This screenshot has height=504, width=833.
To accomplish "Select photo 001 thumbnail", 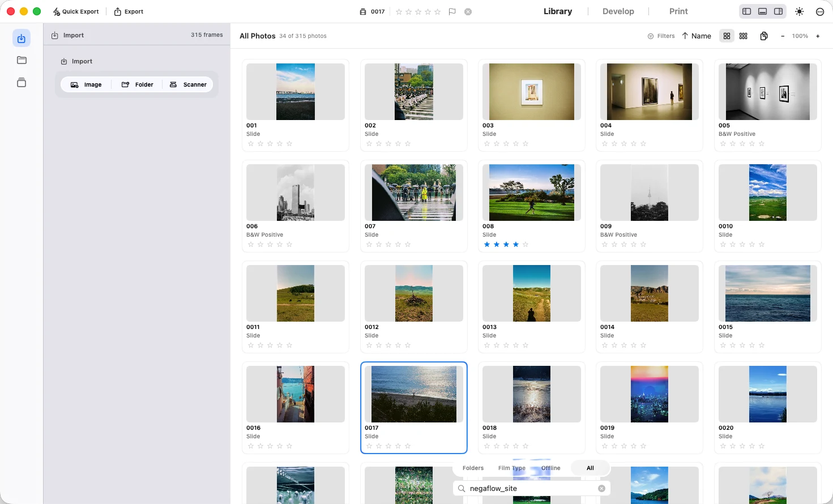I will pyautogui.click(x=296, y=92).
